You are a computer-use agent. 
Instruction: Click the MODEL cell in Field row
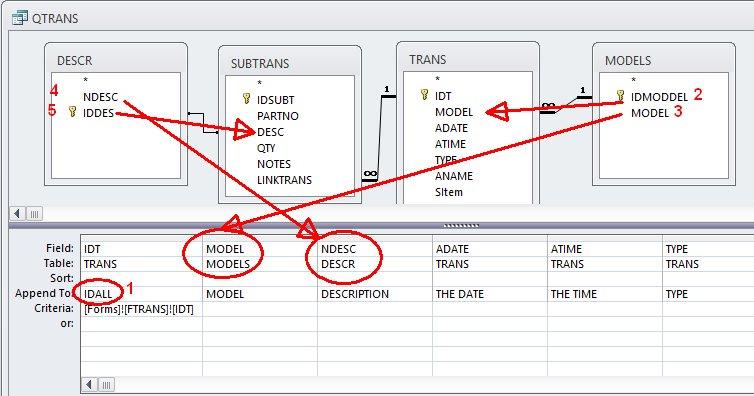point(260,249)
